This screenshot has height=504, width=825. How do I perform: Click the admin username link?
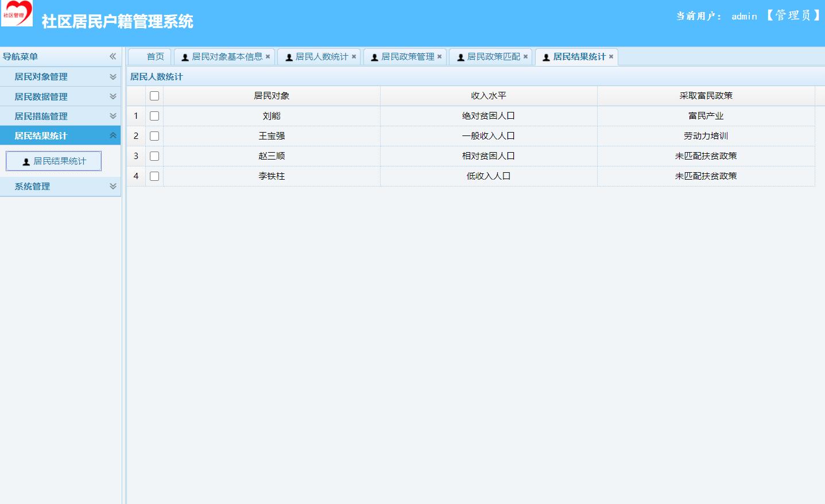(743, 15)
